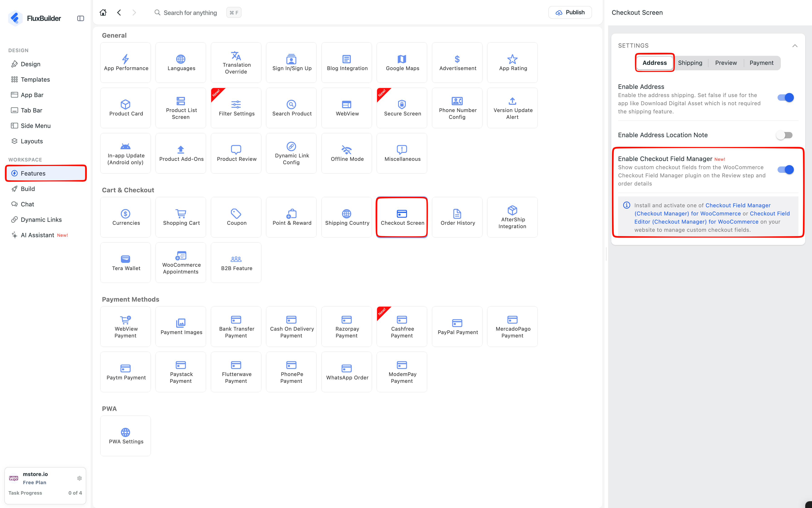Switch to the Preview tab
Viewport: 812px width, 508px height.
click(726, 63)
